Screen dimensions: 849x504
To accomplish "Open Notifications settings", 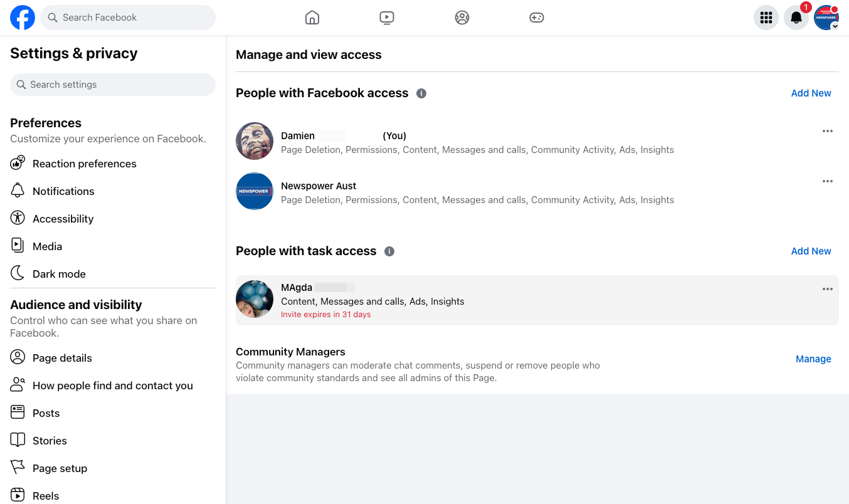I will point(113,191).
